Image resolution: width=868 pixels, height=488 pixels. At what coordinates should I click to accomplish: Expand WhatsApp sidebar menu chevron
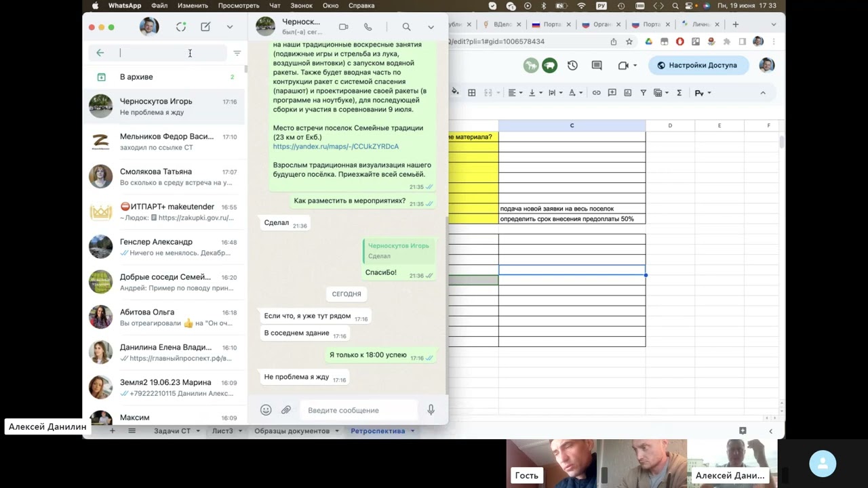[230, 27]
